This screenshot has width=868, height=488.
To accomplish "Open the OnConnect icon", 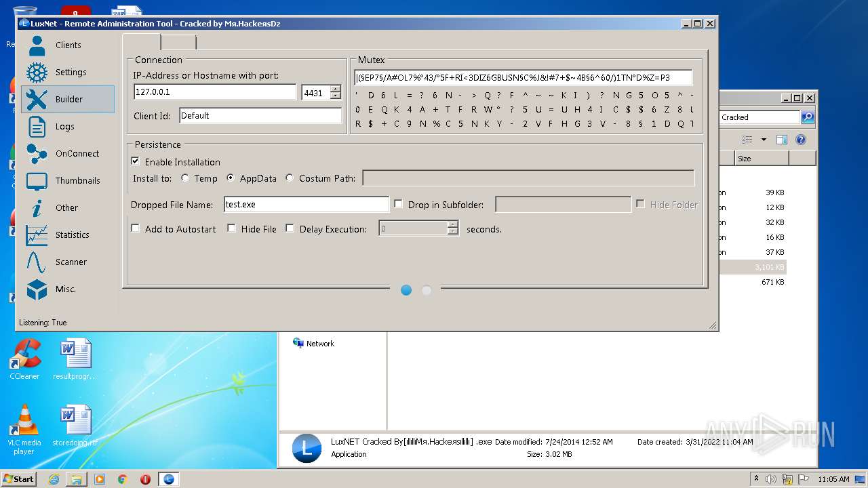I will 37,154.
